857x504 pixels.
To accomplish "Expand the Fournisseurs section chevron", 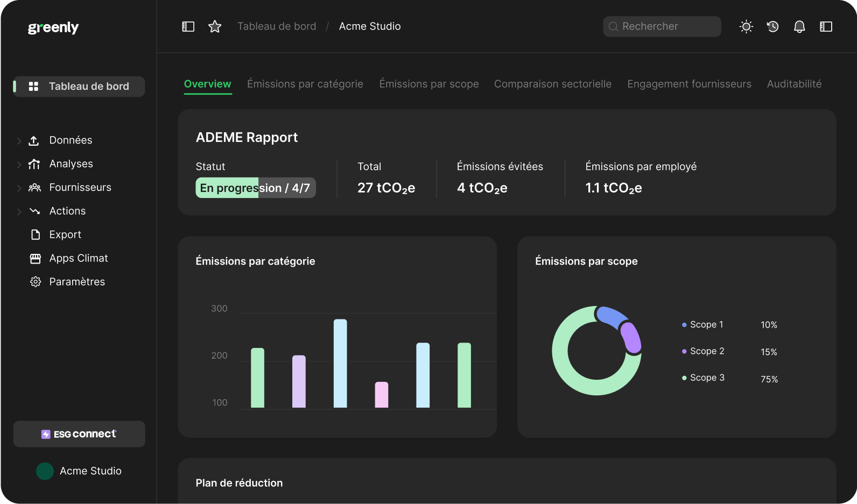I will 19,188.
